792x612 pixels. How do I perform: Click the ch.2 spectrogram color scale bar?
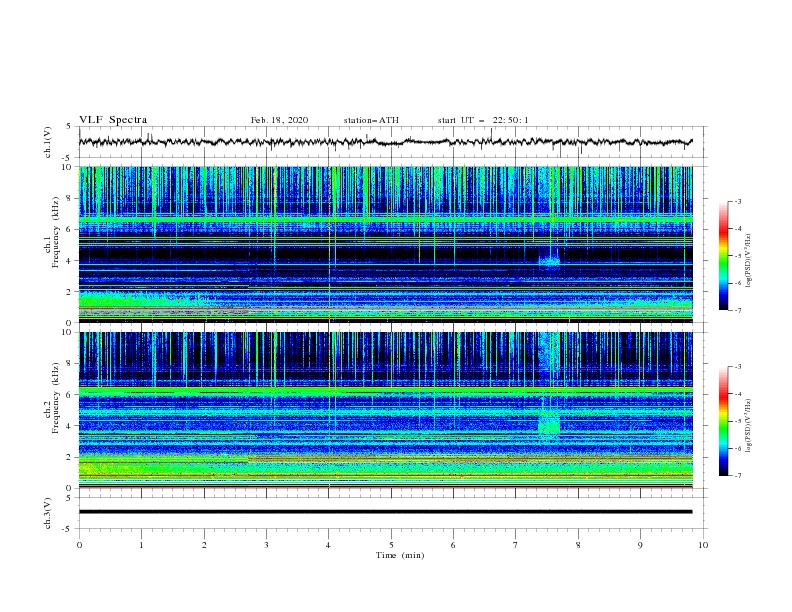[724, 421]
